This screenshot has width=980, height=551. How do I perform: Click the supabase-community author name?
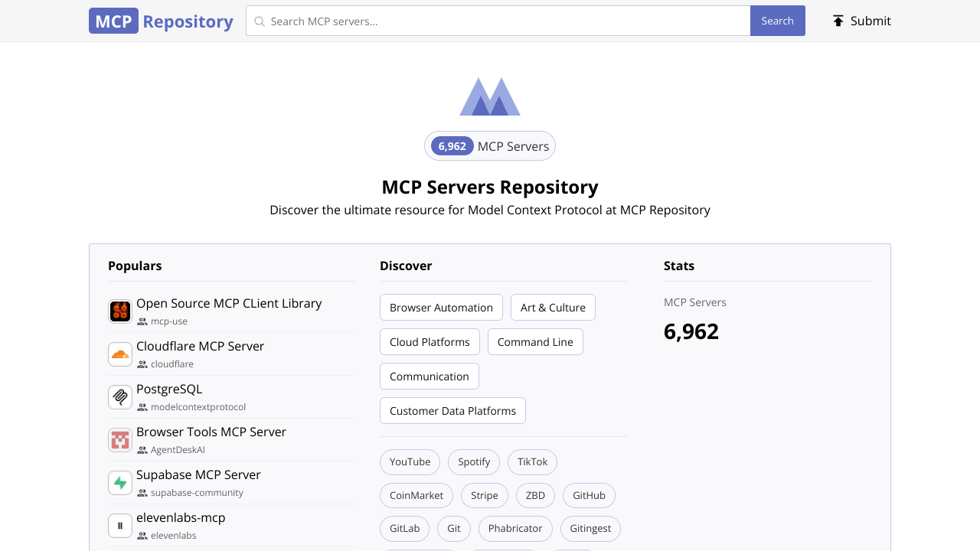(x=197, y=493)
